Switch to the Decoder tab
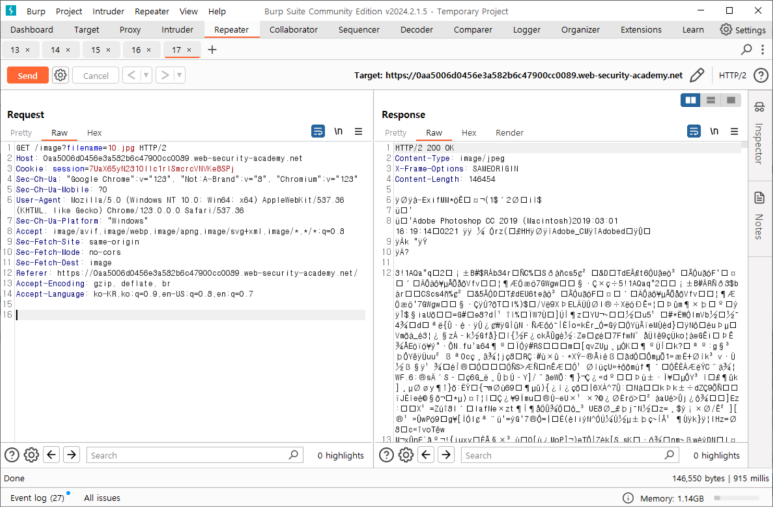The width and height of the screenshot is (773, 507). (x=417, y=30)
